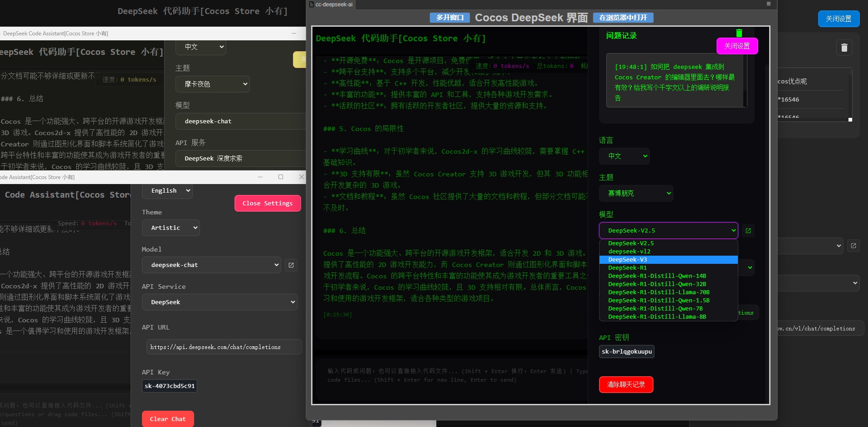Select the cc-deepseek-ai tab
Image resolution: width=868 pixels, height=427 pixels.
pyautogui.click(x=332, y=5)
